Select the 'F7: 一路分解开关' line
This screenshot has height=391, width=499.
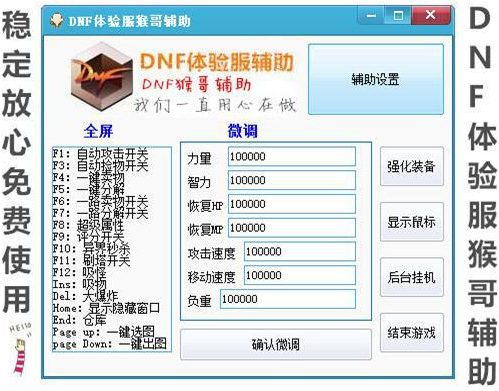(x=100, y=213)
